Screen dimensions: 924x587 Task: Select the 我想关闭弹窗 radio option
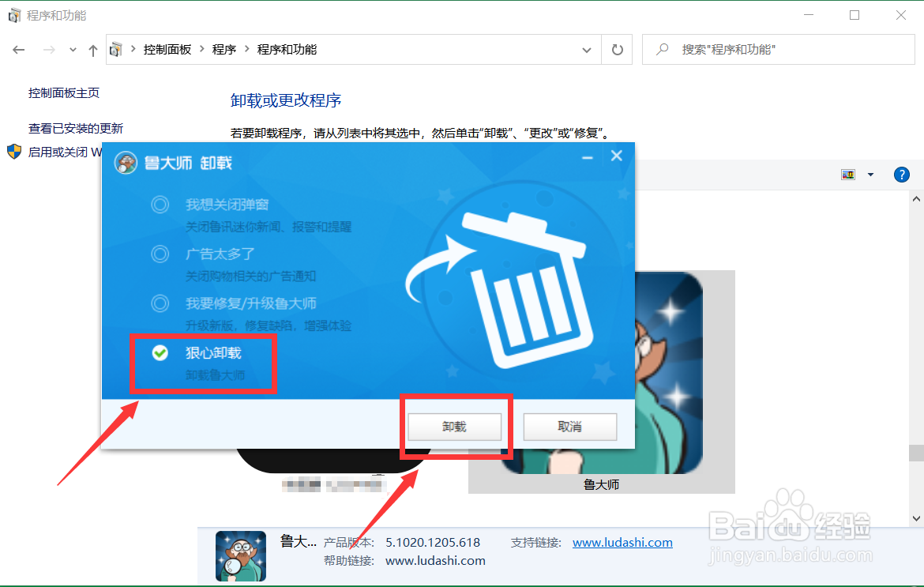[160, 205]
